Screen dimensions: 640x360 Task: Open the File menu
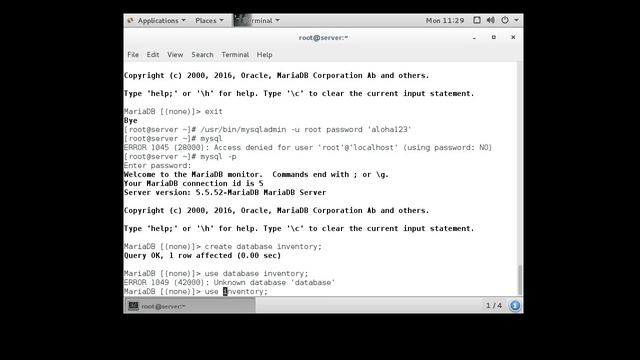click(x=133, y=55)
